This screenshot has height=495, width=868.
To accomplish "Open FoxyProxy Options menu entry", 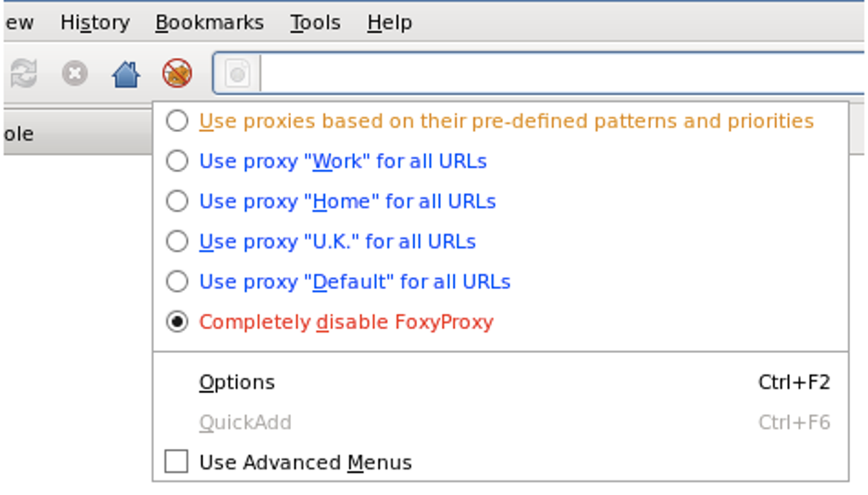I will click(x=237, y=383).
